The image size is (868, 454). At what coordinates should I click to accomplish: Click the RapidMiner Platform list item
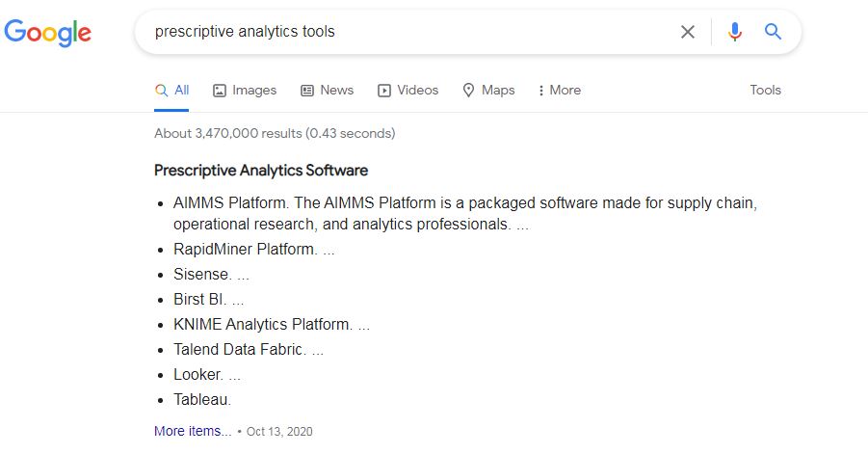[246, 249]
